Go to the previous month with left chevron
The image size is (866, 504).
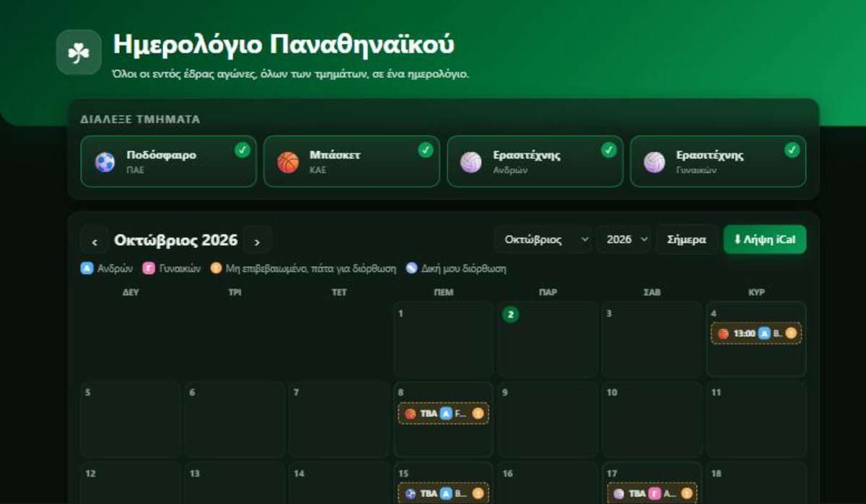95,240
